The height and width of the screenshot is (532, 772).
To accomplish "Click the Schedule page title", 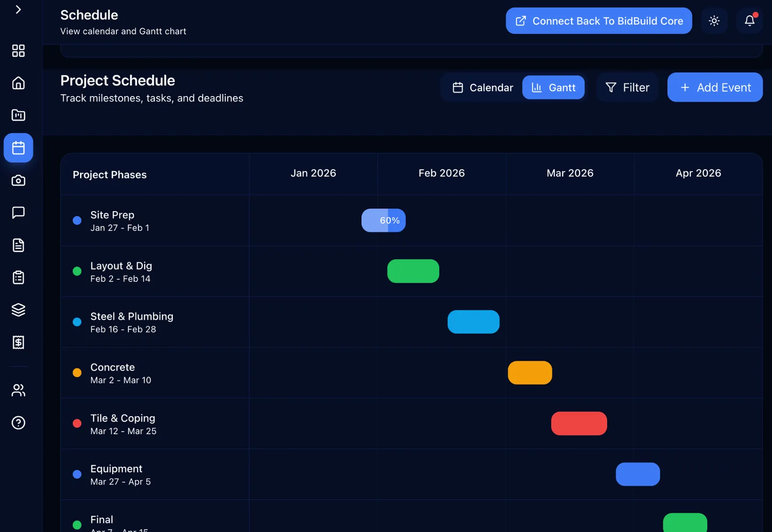I will tap(89, 15).
